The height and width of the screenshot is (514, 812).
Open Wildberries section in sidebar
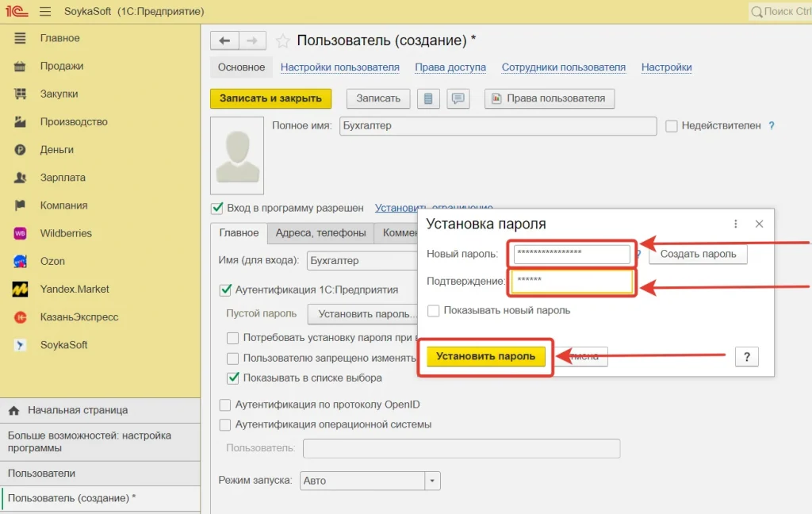point(66,233)
